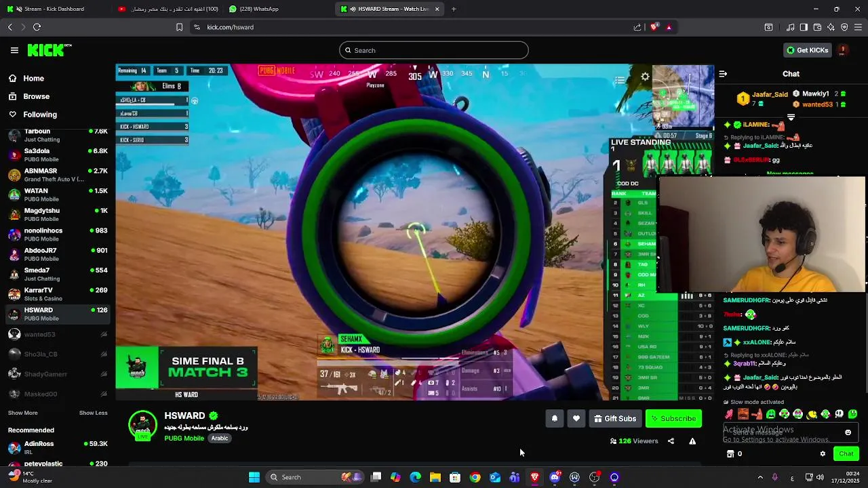Open ABNMASR channel in sidebar
The height and width of the screenshot is (488, 868).
58,175
